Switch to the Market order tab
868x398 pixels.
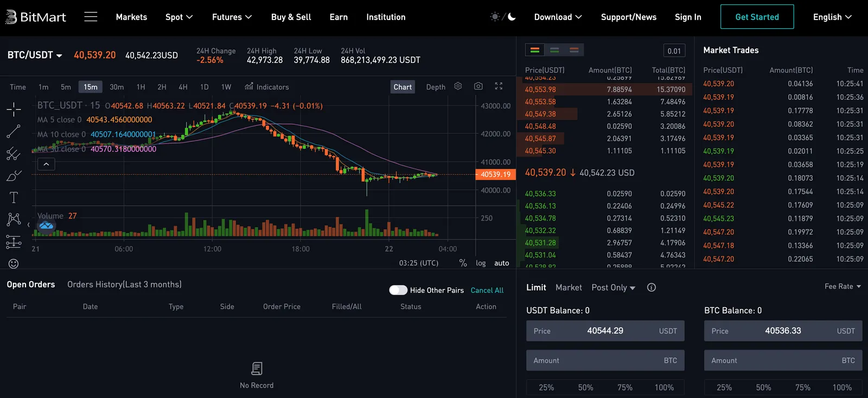[x=569, y=287]
